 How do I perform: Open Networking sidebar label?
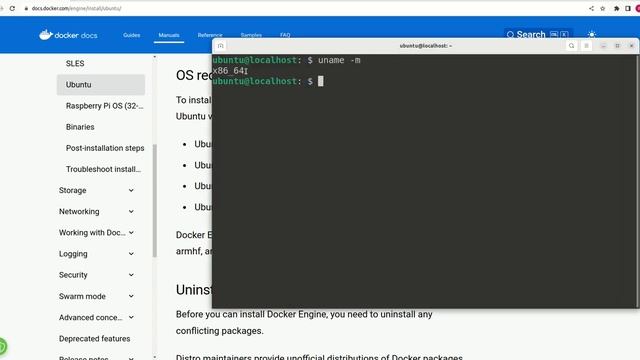tap(79, 211)
